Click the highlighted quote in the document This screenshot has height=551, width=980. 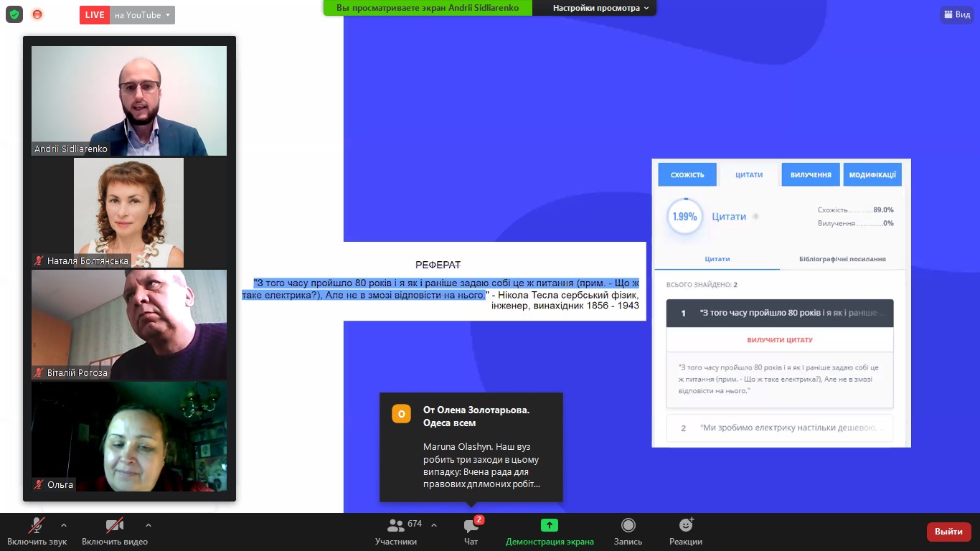coord(440,289)
